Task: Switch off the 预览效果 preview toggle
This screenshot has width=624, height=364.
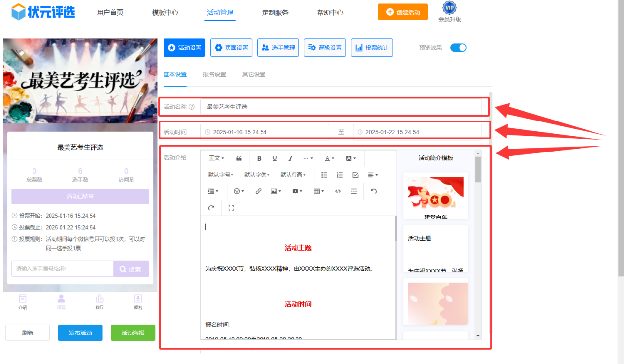Action: (x=458, y=48)
